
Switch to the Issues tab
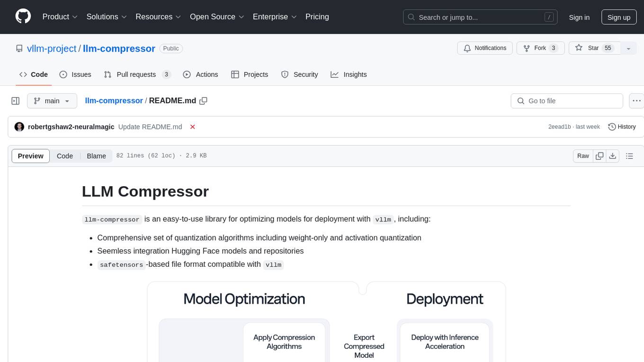coord(75,74)
